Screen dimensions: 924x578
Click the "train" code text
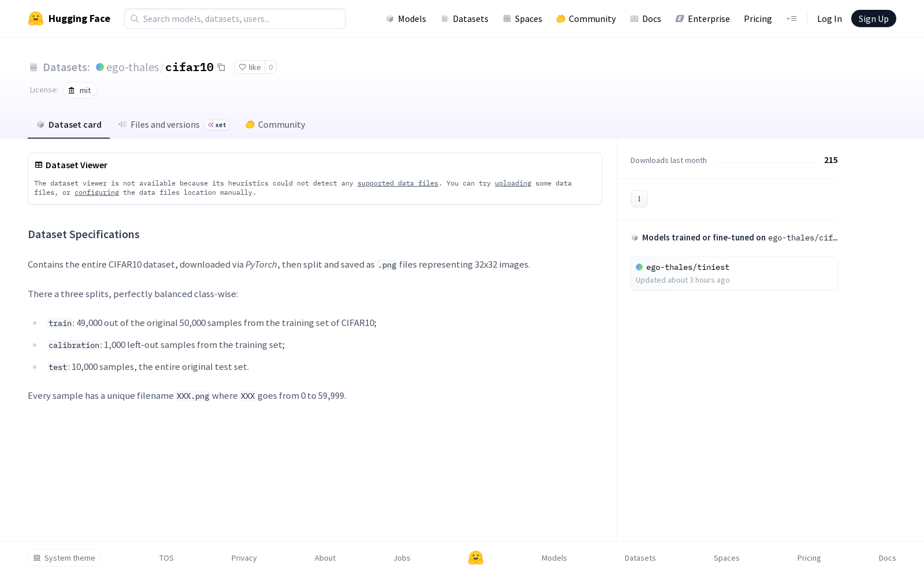coord(60,323)
